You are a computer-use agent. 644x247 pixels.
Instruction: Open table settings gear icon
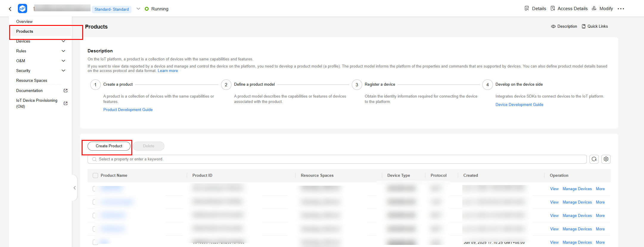coord(606,159)
